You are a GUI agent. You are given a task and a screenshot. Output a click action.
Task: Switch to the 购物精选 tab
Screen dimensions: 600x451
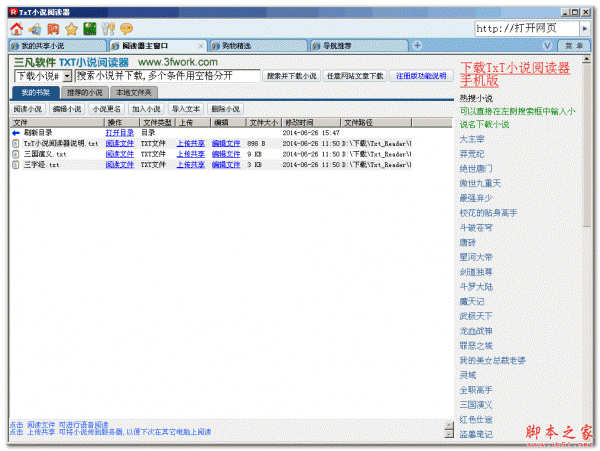(259, 46)
